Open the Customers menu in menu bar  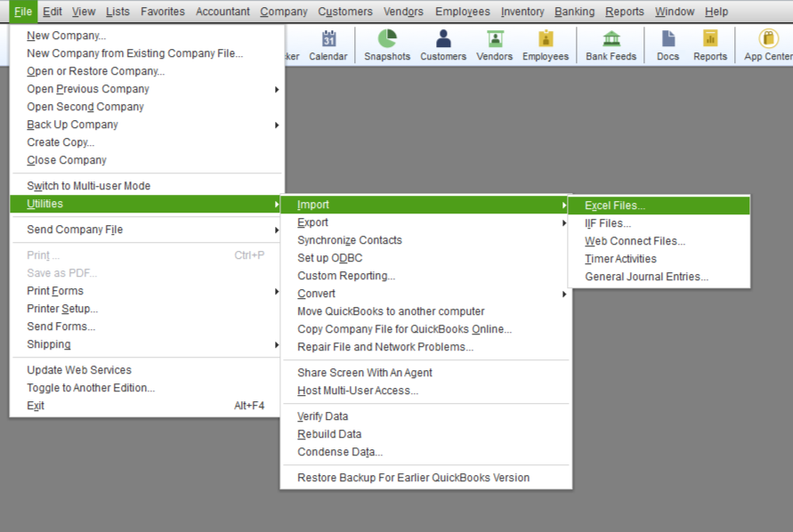pyautogui.click(x=345, y=12)
